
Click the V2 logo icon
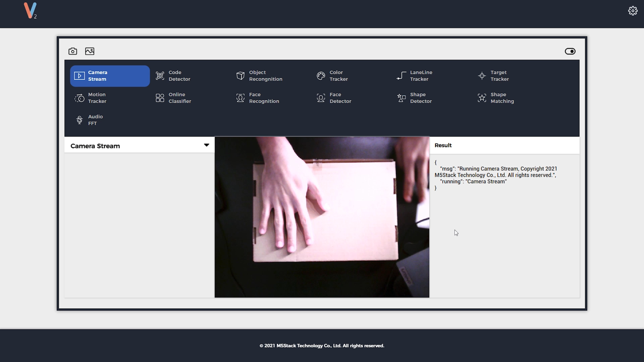[x=30, y=11]
